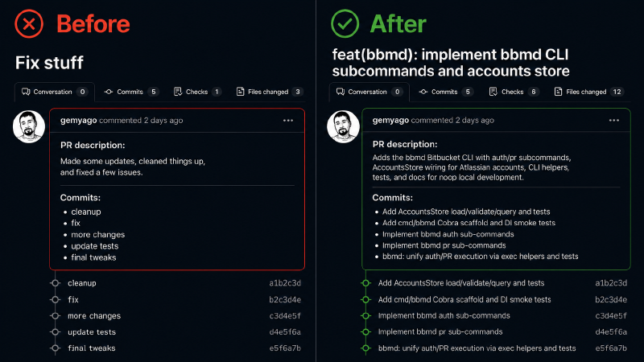
Task: Click 'Adds the bbmd Bitbucket CLI' description text
Action: 472,167
